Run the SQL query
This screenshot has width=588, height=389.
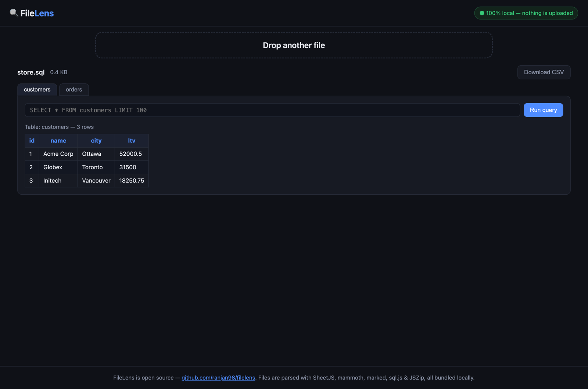coord(543,110)
